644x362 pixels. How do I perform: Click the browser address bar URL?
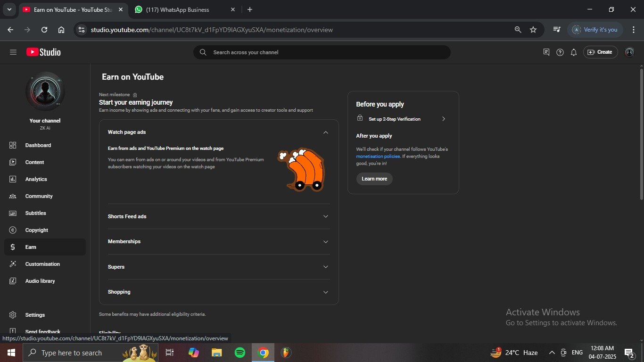click(x=212, y=30)
